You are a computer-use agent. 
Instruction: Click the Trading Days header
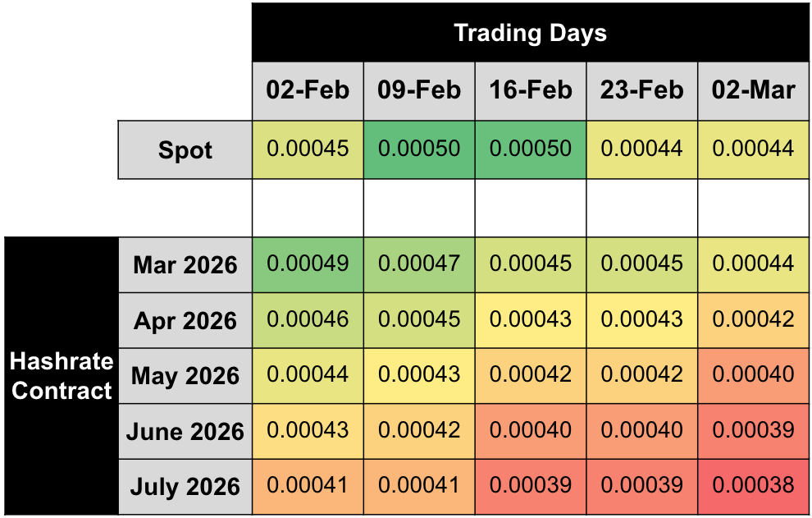coord(531,33)
